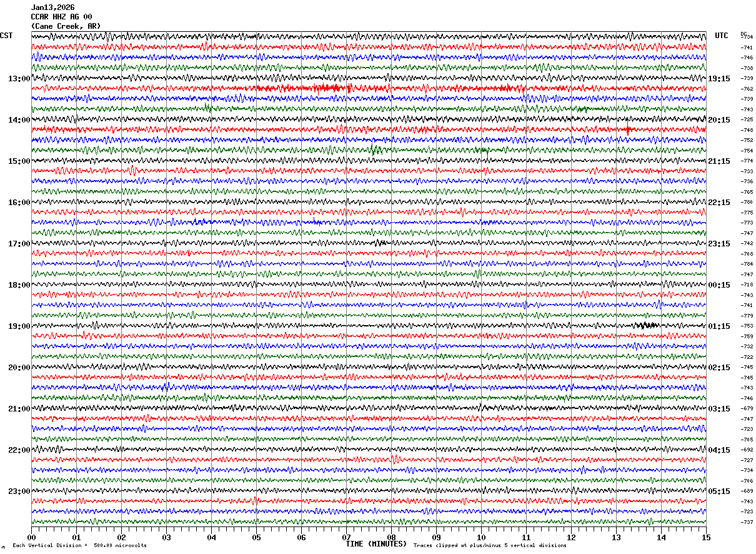Click the DC offset value -779
Image resolution: width=756 pixels, height=554 pixels.
(747, 316)
